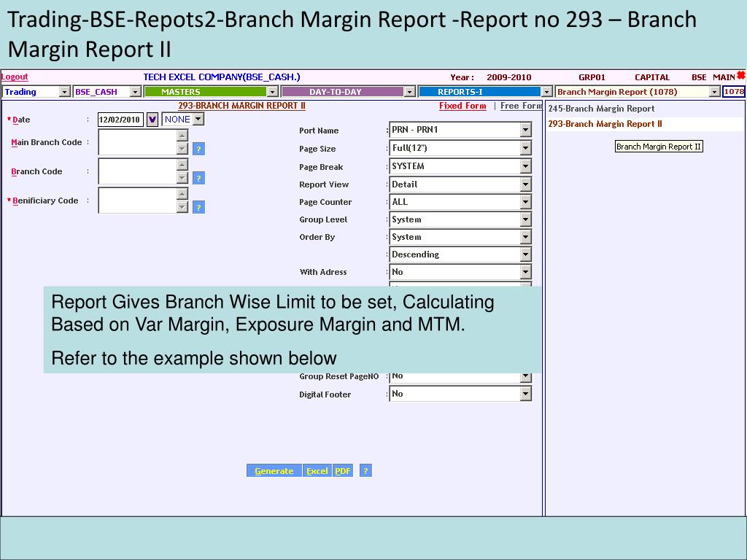
Task: Open the date picker arrow icon
Action: point(152,120)
